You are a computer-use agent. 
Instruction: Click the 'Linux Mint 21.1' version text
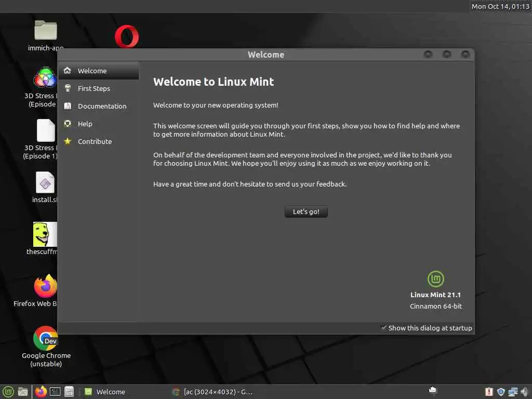[x=436, y=295]
